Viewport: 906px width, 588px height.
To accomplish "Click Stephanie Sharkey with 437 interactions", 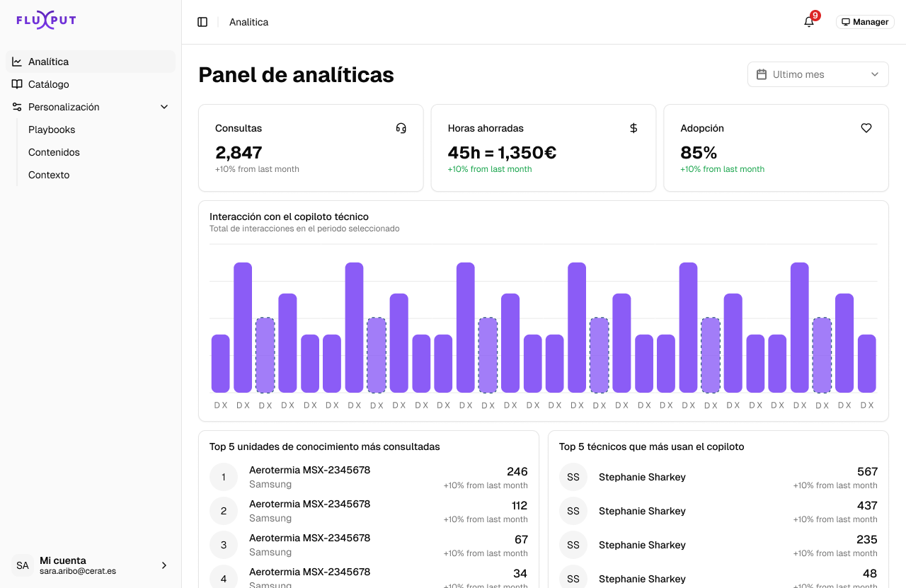I will [x=642, y=511].
